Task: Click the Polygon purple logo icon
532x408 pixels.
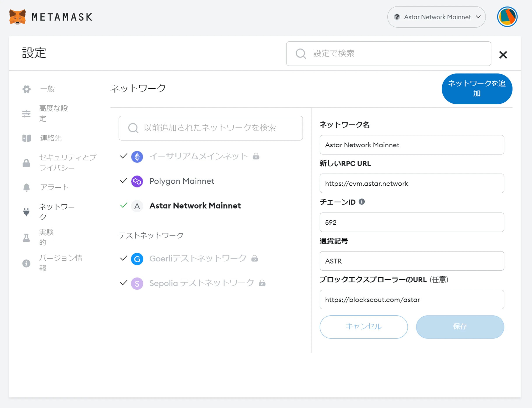Action: coord(137,181)
